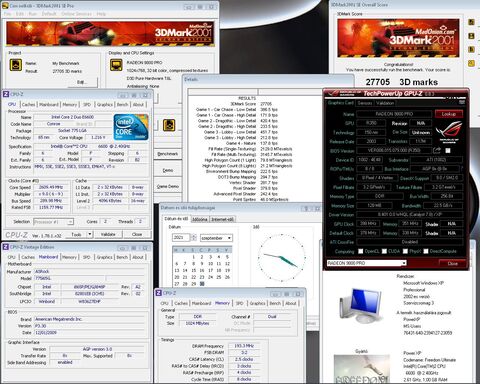This screenshot has height=384, width=480.
Task: Toggle the CUDA checkbox in GPU-Z
Action: pos(384,251)
